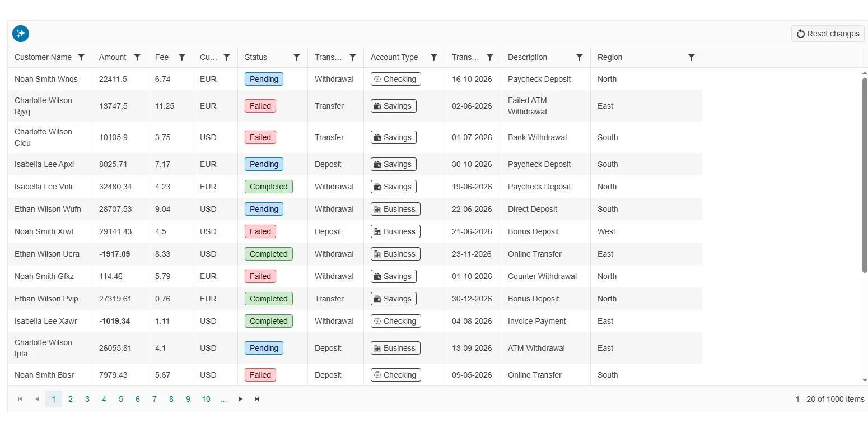Click the Checking chip in Noah Smith Wnqs row
Image resolution: width=868 pixels, height=432 pixels.
coord(395,79)
